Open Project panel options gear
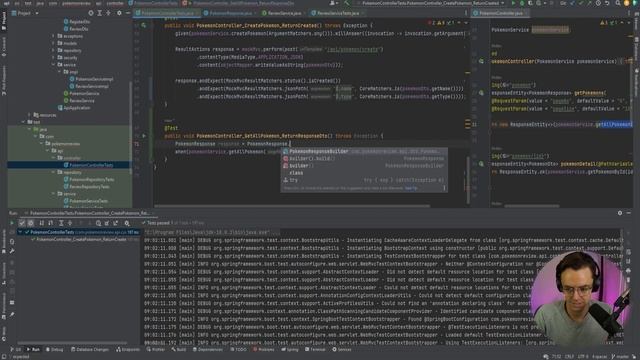 (119, 13)
